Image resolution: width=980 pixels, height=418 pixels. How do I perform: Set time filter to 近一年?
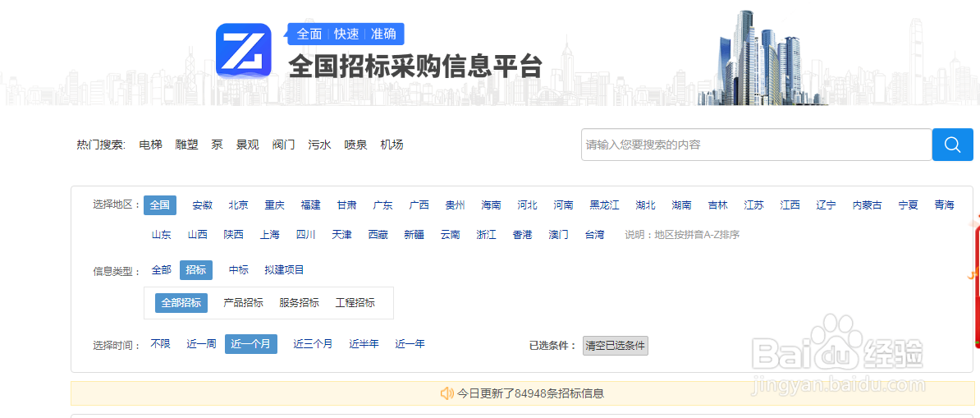click(410, 344)
